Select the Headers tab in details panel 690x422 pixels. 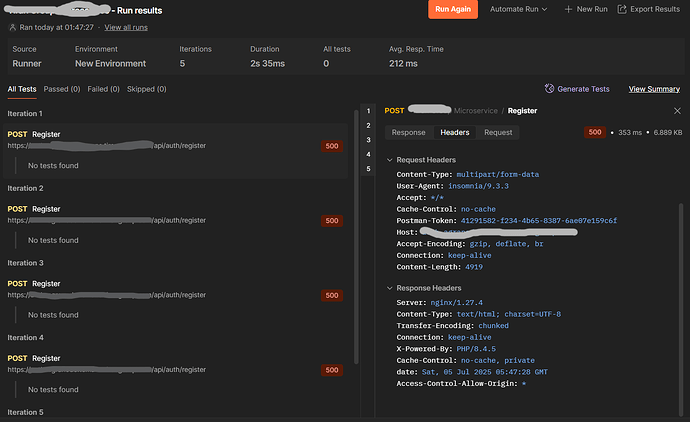[x=455, y=132]
